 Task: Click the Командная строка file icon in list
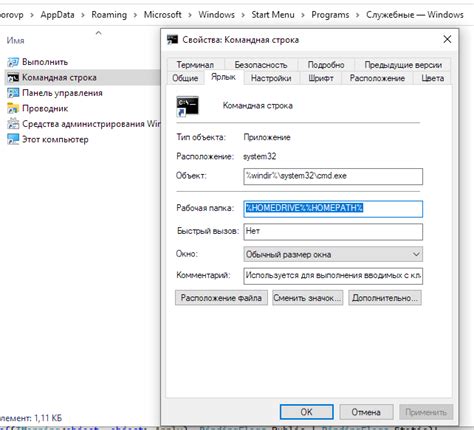tap(13, 78)
